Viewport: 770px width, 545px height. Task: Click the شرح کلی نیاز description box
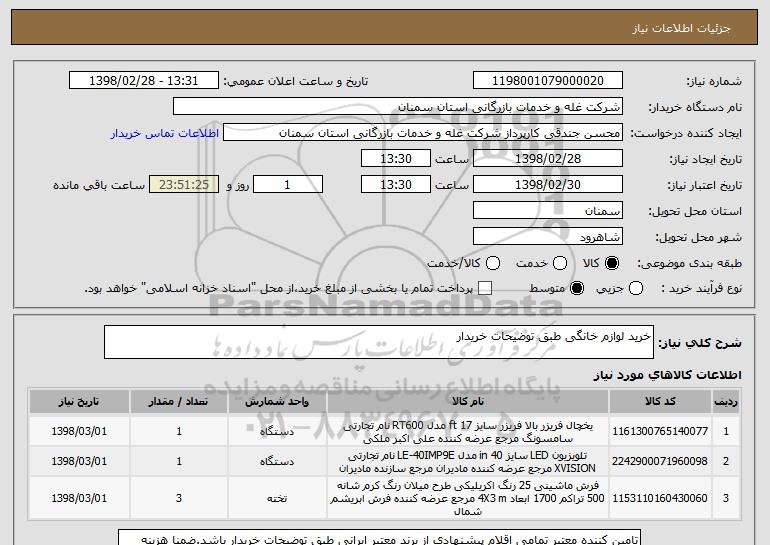[379, 342]
